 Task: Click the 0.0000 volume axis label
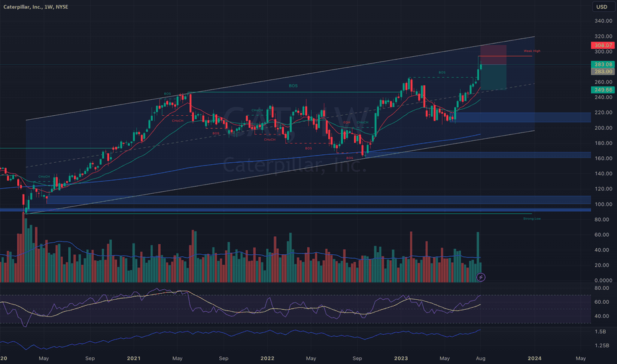[603, 280]
